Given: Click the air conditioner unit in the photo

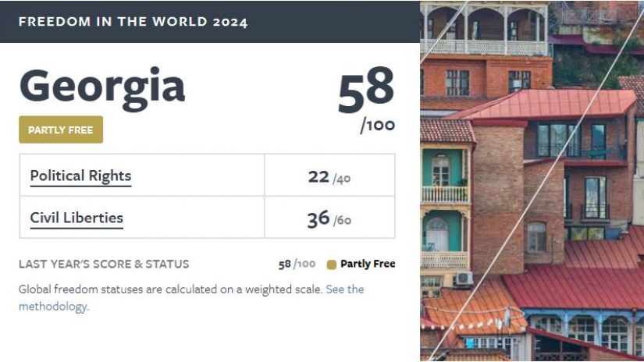Looking at the screenshot, I should (x=464, y=279).
